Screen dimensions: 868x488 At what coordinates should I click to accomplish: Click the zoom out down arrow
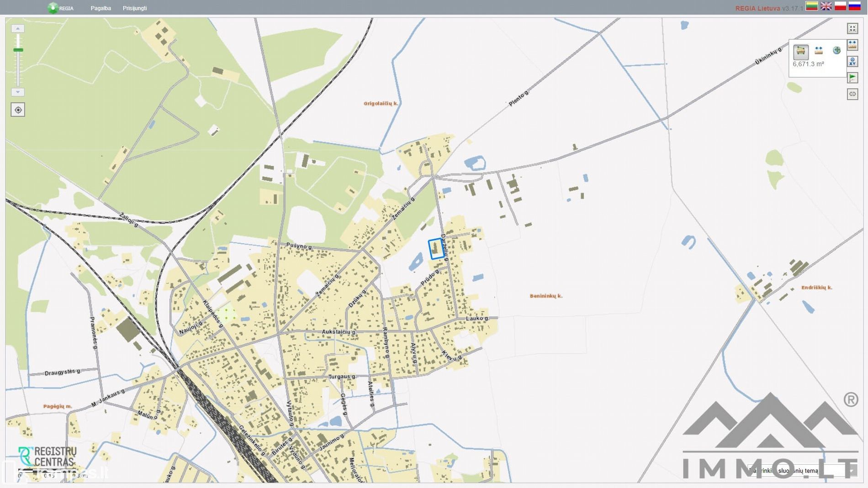point(18,92)
